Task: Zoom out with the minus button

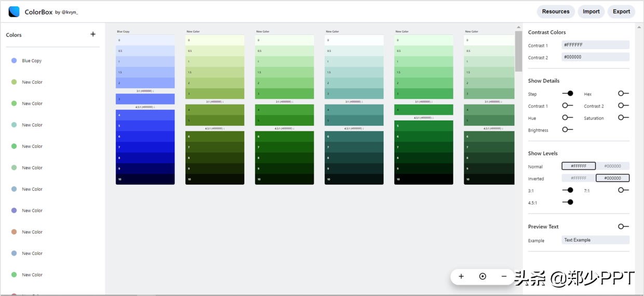Action: [504, 276]
